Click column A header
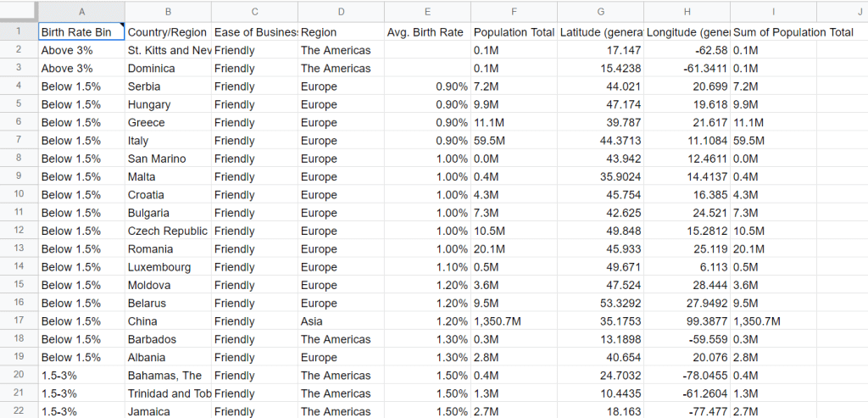Viewport: 868px width, 418px height. point(82,12)
